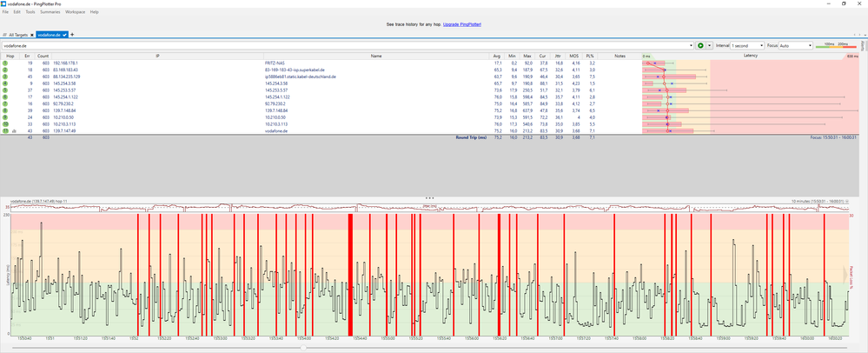
Task: Click the bottom timeline scrollbar thumb
Action: [x=303, y=348]
